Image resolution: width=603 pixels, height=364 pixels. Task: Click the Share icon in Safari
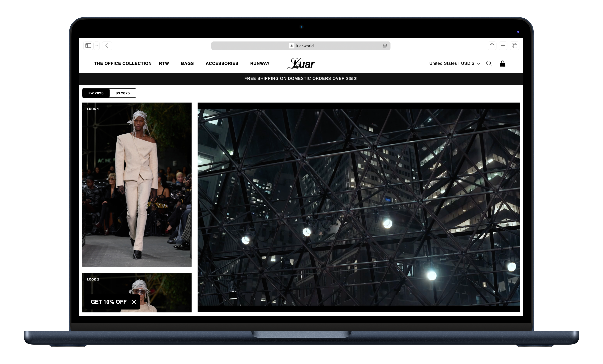(x=492, y=45)
